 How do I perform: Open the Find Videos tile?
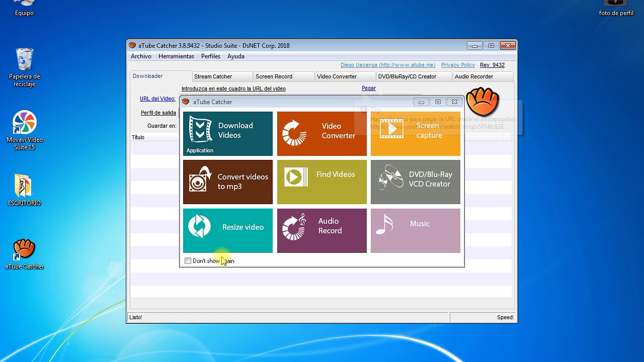(321, 182)
